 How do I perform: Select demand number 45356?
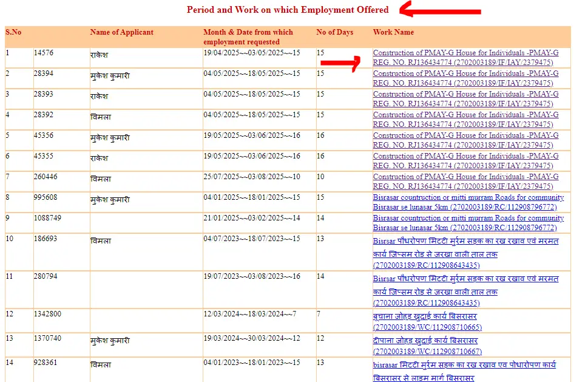pyautogui.click(x=44, y=135)
